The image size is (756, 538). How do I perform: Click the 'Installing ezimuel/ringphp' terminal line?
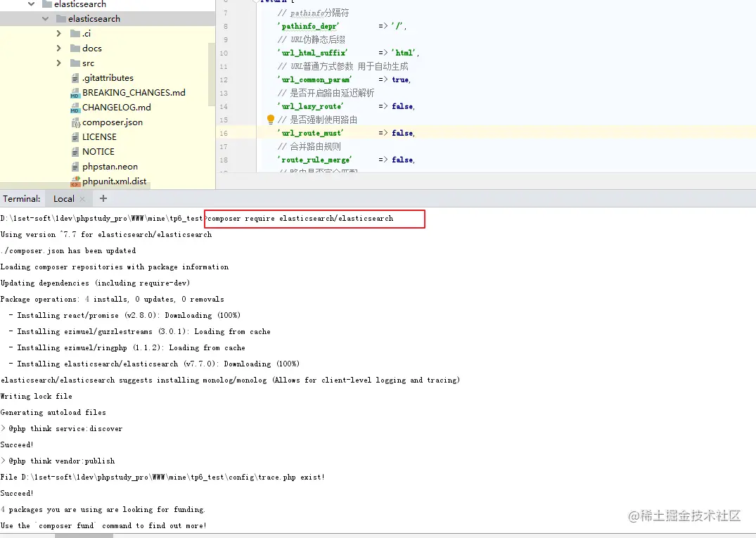127,347
